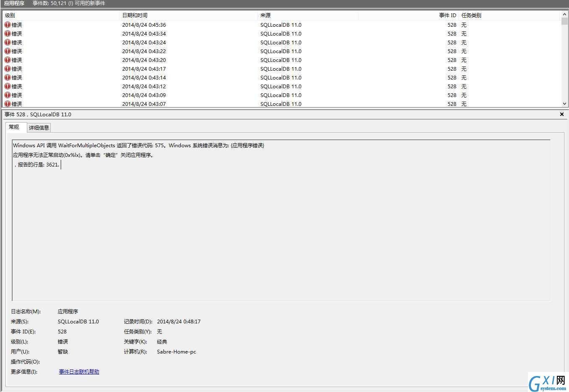Click the 应用程序无法正常启动 message line
This screenshot has height=392, width=569.
pyautogui.click(x=84, y=155)
